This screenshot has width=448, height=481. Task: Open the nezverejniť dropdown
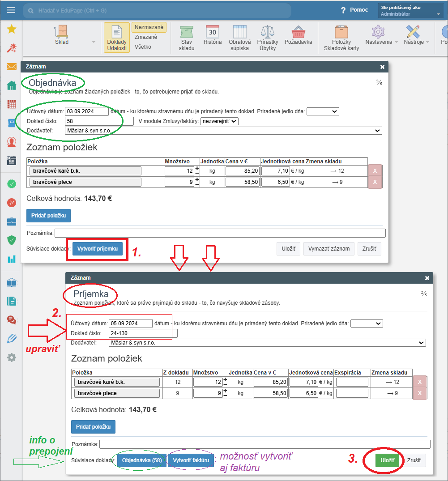(x=219, y=121)
